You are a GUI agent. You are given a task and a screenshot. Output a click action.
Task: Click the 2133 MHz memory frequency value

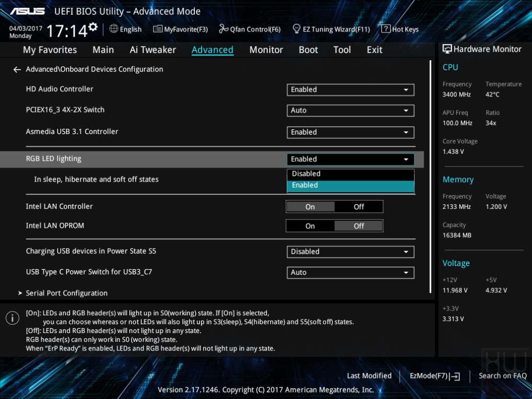(457, 207)
